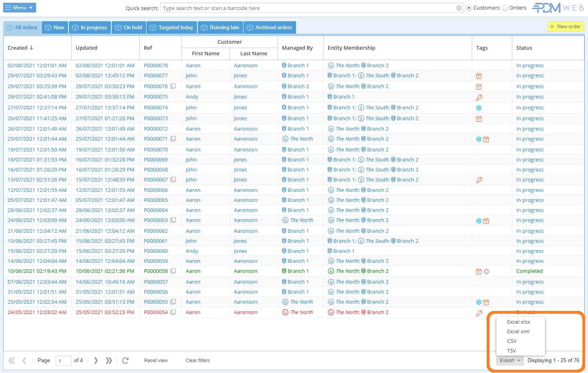This screenshot has height=373, width=588.
Task: Switch to the Running late tab
Action: pos(220,28)
